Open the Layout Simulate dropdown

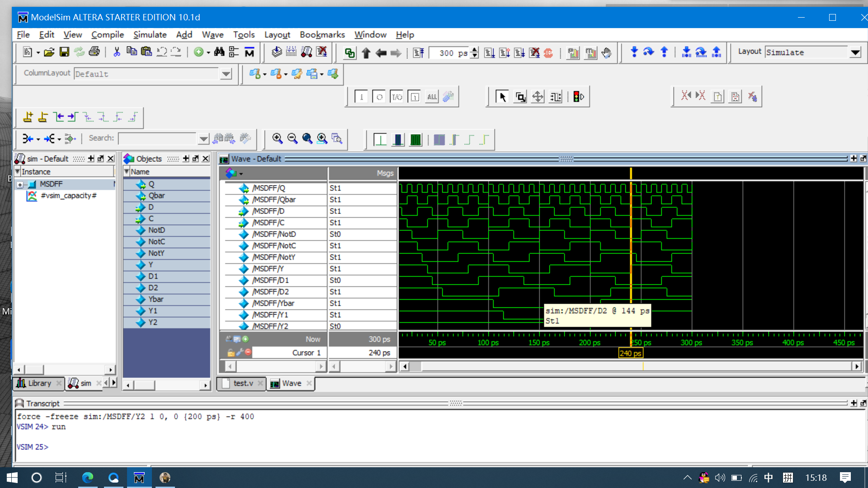click(x=855, y=52)
